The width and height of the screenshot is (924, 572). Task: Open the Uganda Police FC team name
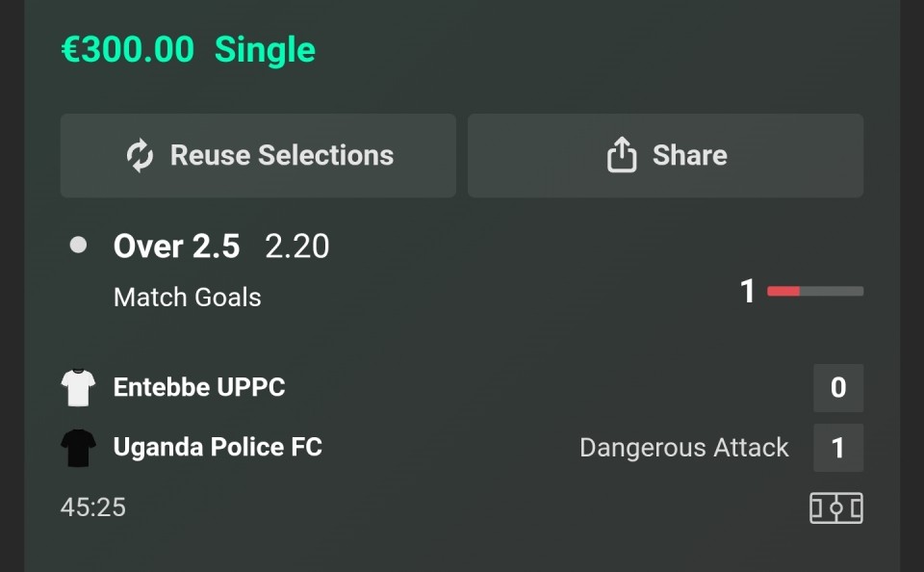pos(218,447)
